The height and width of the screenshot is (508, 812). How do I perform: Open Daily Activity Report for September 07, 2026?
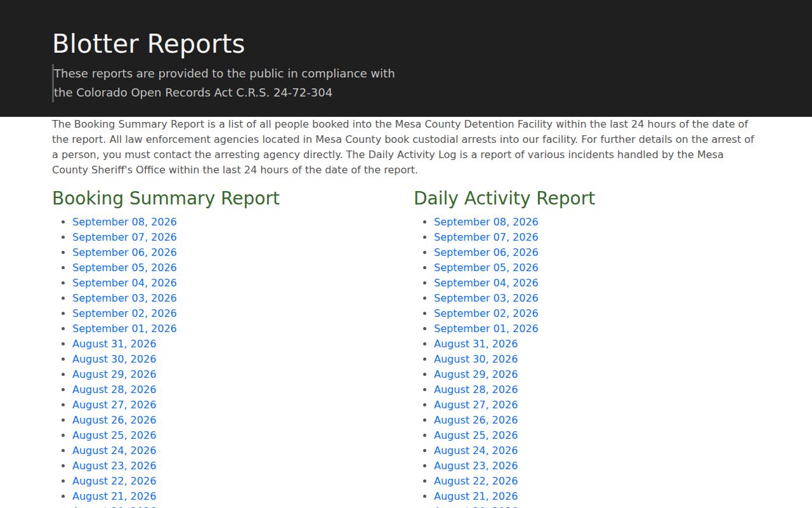(486, 237)
